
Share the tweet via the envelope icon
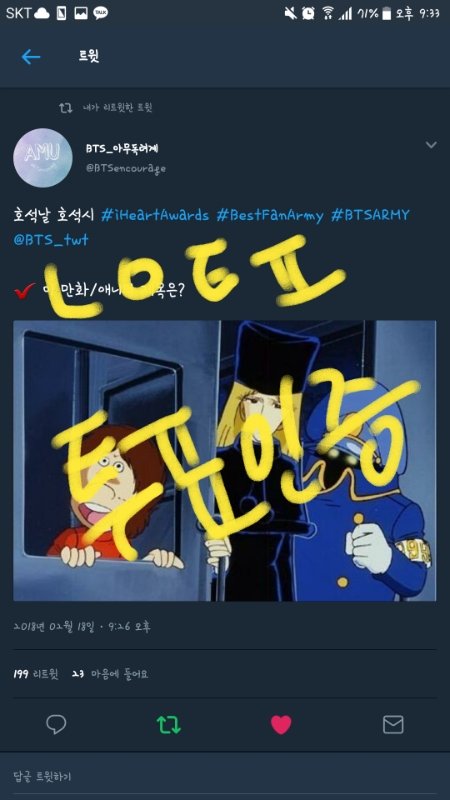point(393,724)
